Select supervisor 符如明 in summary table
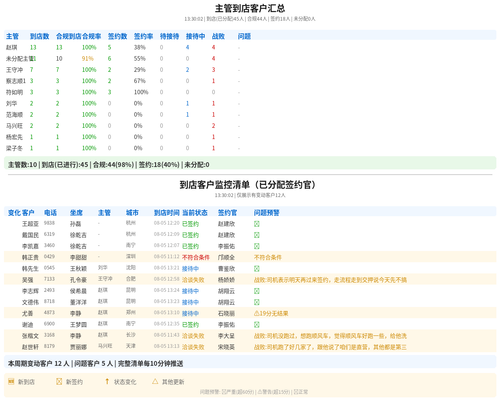Image resolution: width=500 pixels, height=414 pixels. (x=14, y=92)
